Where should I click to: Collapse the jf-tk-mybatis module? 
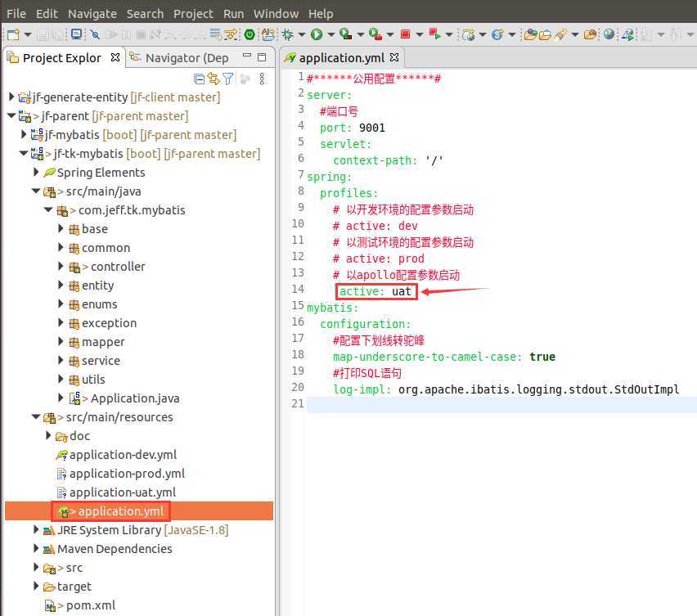point(24,153)
